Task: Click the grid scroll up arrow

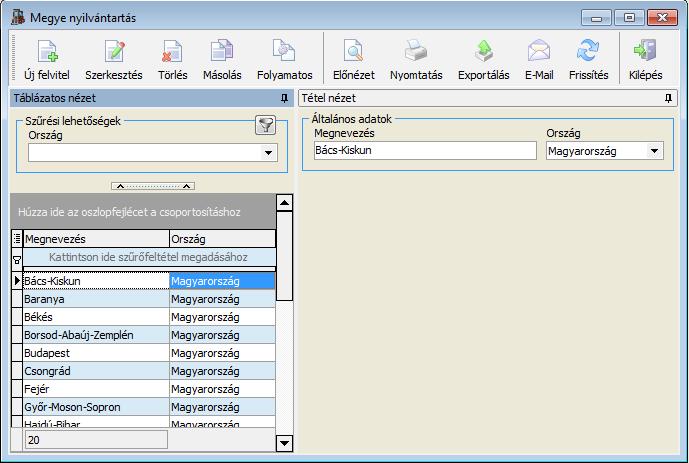Action: pos(284,203)
